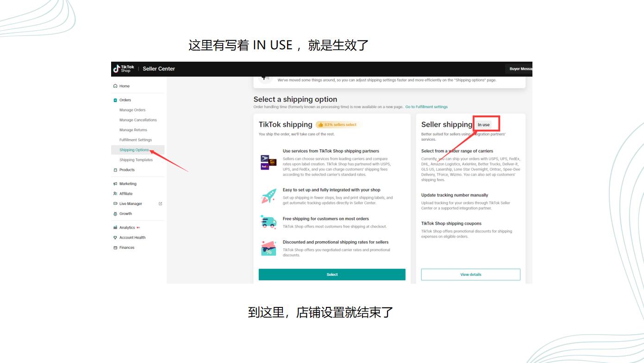
Task: Click the TikTok Shop logo
Action: click(124, 69)
